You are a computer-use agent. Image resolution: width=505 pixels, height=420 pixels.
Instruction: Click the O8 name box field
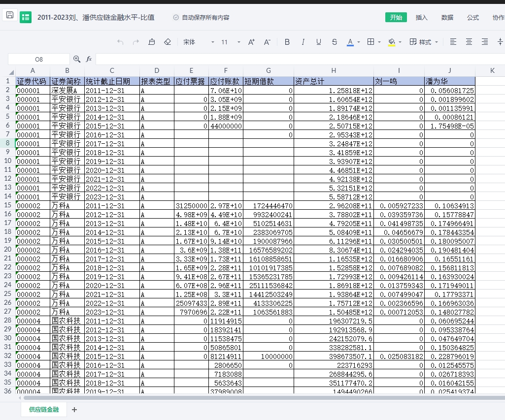click(38, 59)
